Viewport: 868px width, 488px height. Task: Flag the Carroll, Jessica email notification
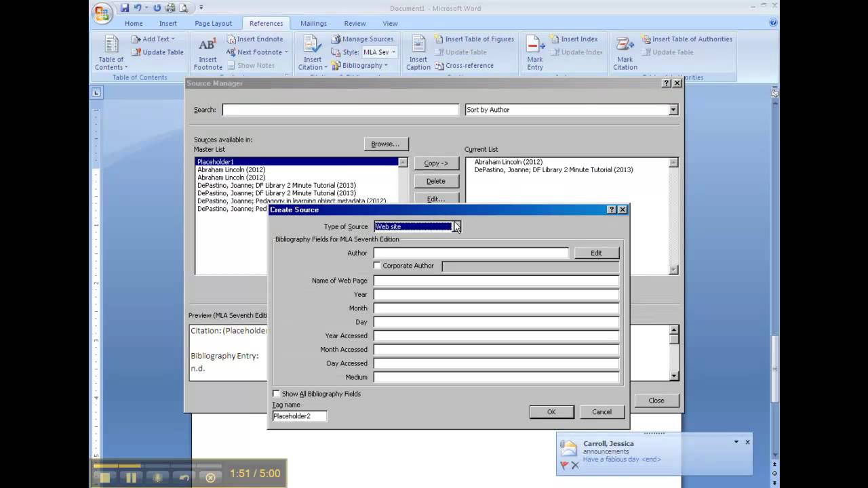click(564, 466)
